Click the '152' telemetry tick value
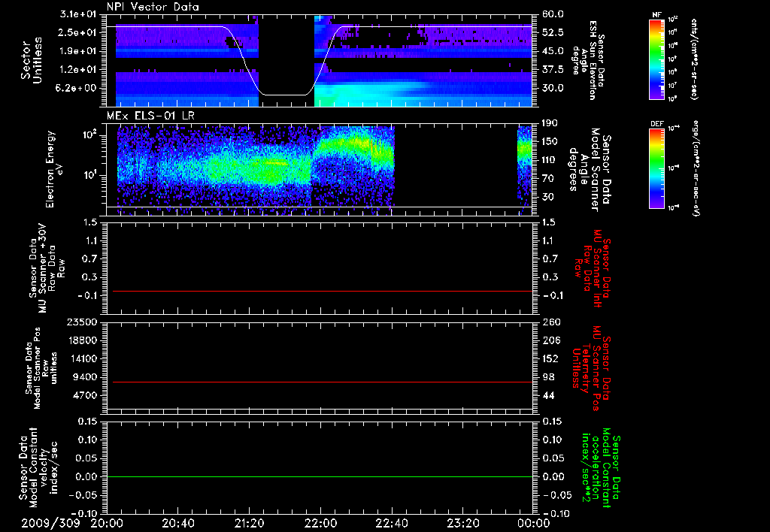The image size is (770, 532). 551,358
